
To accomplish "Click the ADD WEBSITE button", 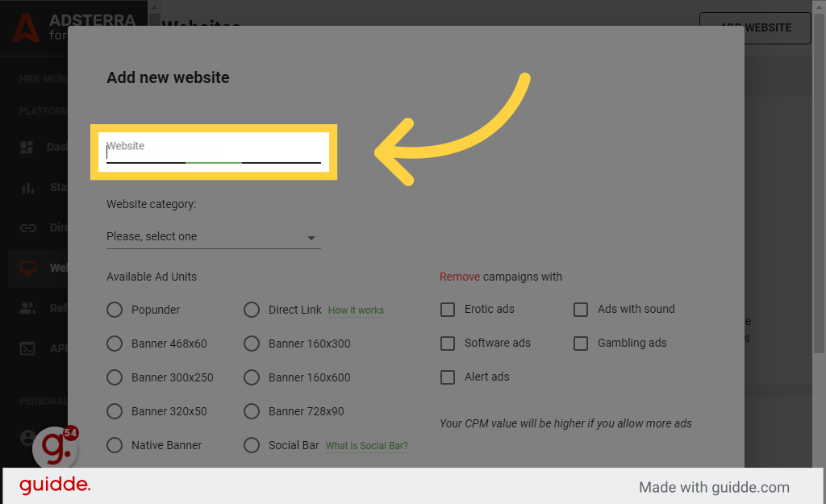I will pyautogui.click(x=755, y=27).
